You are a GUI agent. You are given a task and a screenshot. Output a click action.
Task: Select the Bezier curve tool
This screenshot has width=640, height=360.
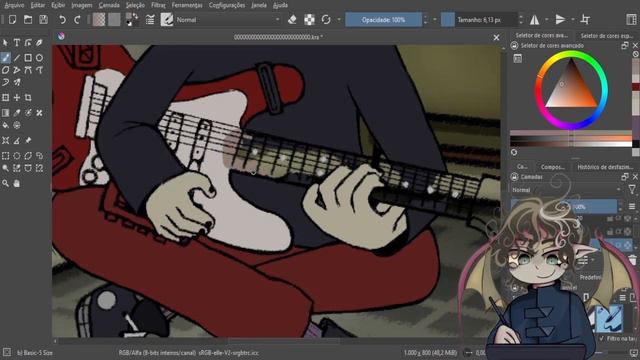click(x=28, y=70)
